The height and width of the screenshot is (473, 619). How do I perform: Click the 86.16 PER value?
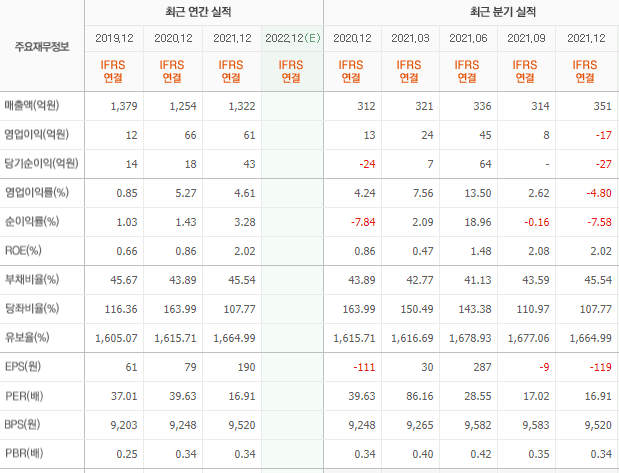(420, 396)
